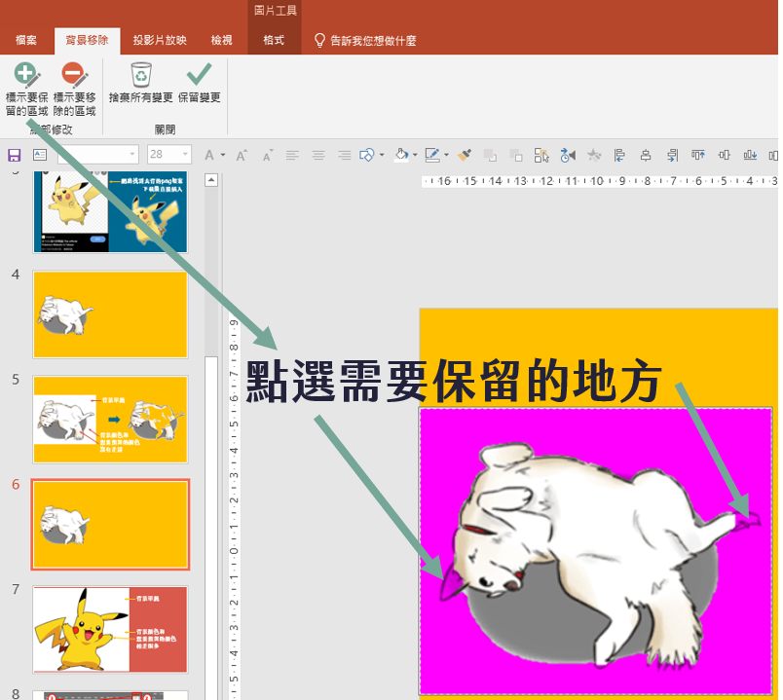Switch to the 檢視 tab

[222, 41]
